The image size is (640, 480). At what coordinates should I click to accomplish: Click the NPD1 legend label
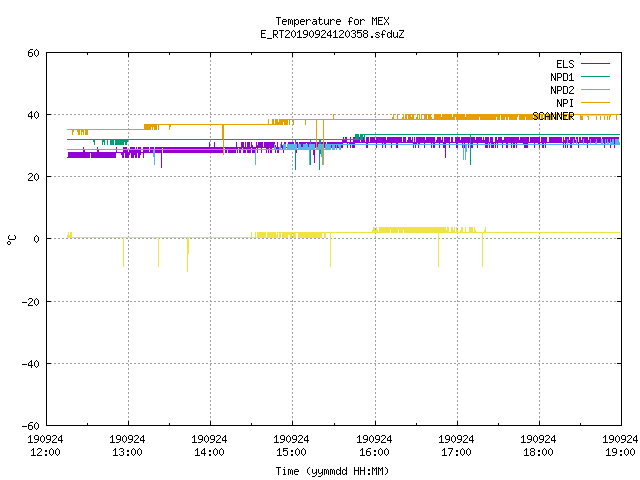tap(562, 77)
